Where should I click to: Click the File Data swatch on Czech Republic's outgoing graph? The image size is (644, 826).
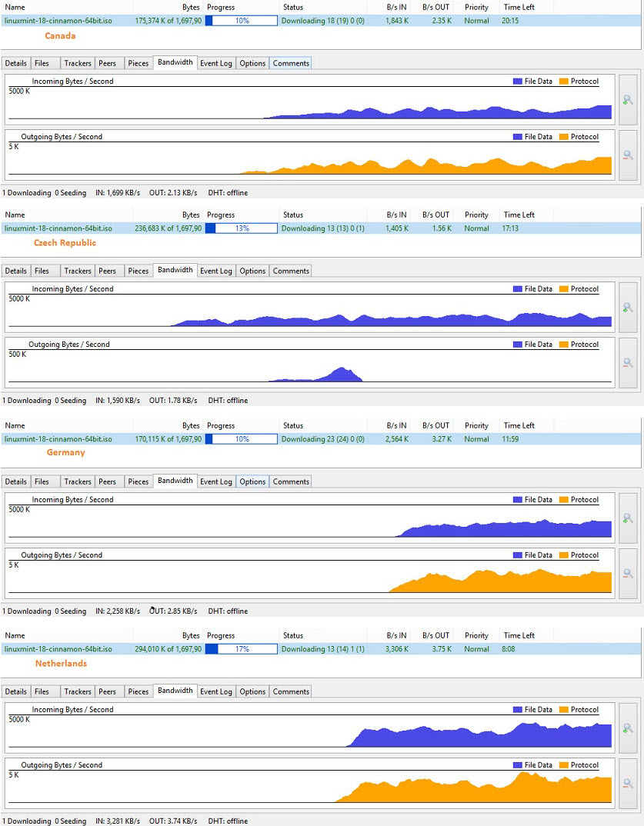coord(518,345)
